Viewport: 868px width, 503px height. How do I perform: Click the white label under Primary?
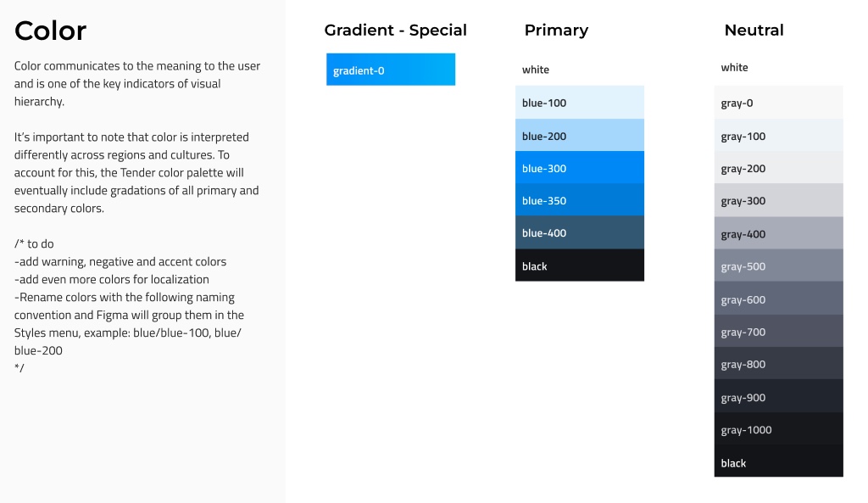[536, 70]
